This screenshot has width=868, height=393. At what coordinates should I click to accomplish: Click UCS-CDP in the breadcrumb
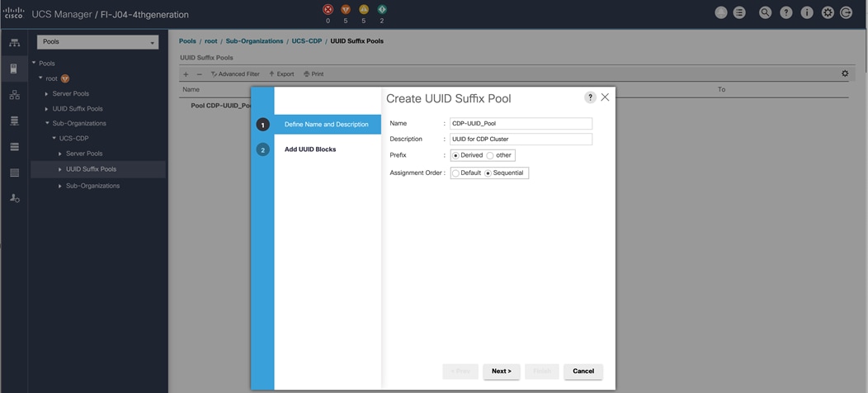[307, 41]
